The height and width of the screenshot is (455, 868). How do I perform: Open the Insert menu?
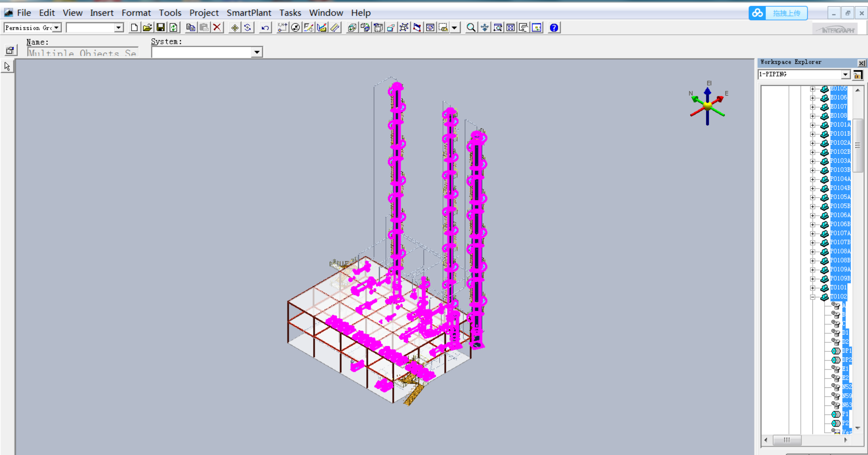(x=102, y=13)
